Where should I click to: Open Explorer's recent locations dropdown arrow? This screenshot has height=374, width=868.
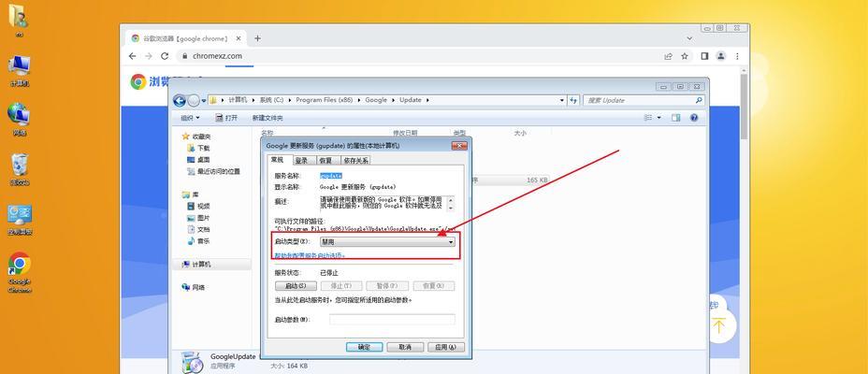pyautogui.click(x=204, y=100)
